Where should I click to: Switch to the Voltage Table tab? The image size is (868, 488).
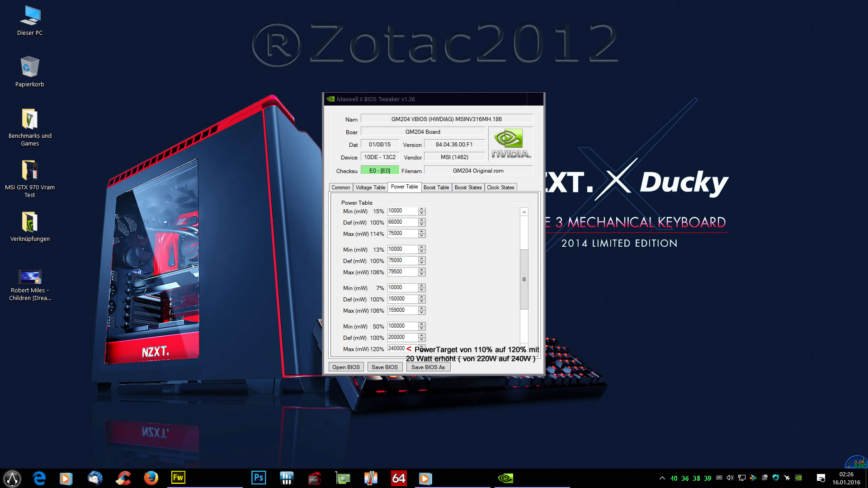click(370, 188)
